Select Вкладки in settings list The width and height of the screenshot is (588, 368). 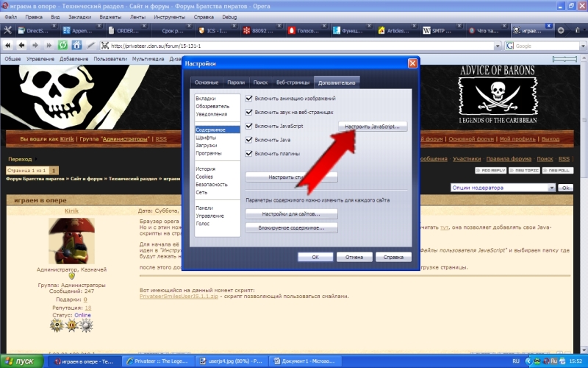click(206, 99)
